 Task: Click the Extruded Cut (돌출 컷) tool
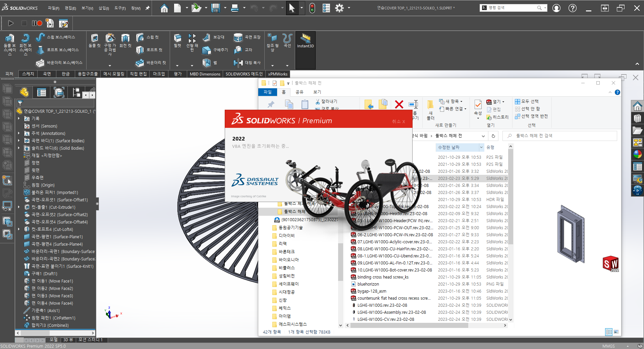pos(95,41)
